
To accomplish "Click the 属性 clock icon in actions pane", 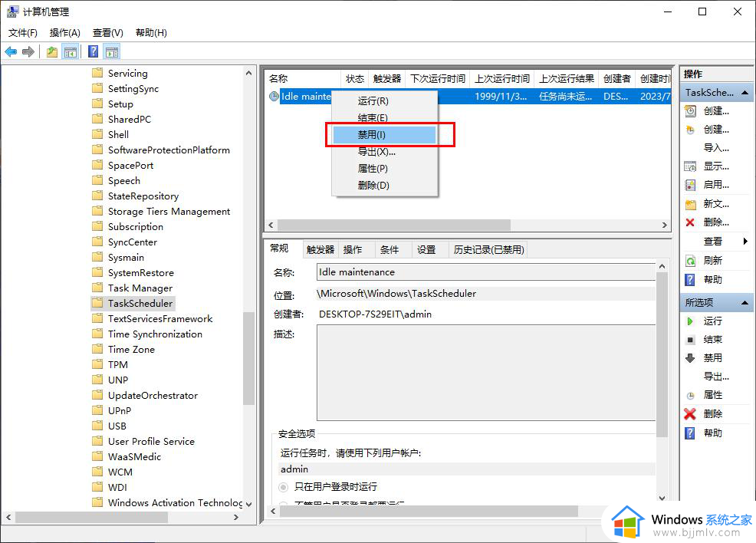I will (x=690, y=396).
